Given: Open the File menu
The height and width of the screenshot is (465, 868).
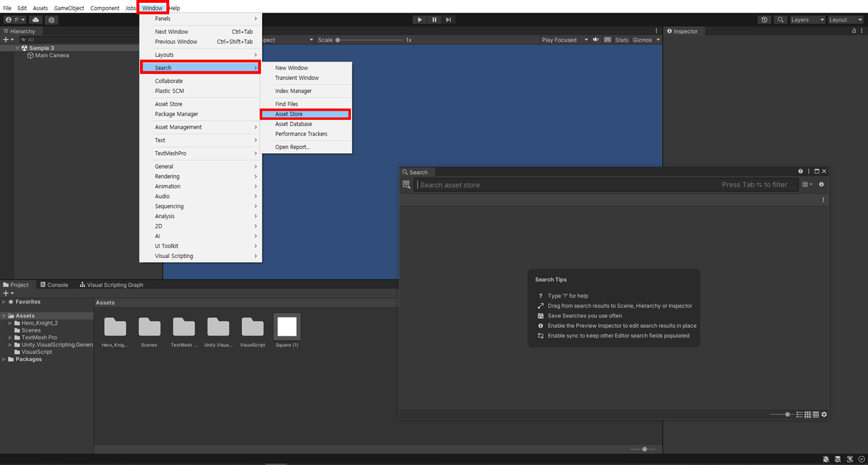Looking at the screenshot, I should pos(7,8).
